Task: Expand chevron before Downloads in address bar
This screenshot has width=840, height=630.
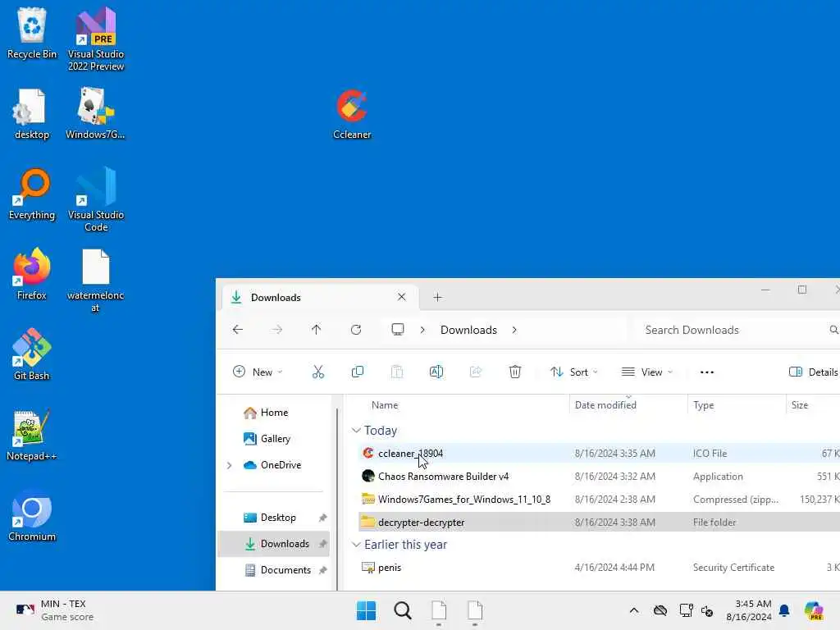Action: click(x=422, y=330)
